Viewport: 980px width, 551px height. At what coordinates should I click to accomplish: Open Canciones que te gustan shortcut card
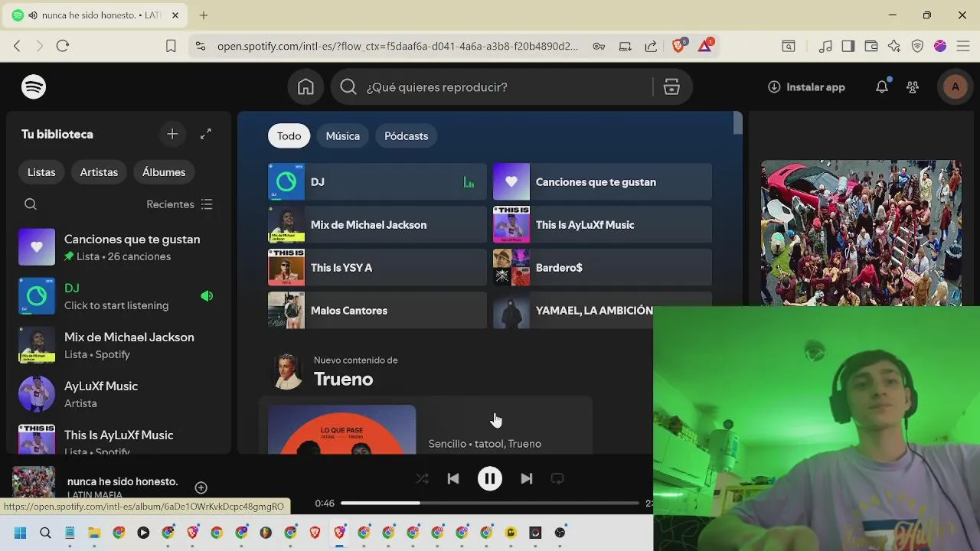point(603,182)
